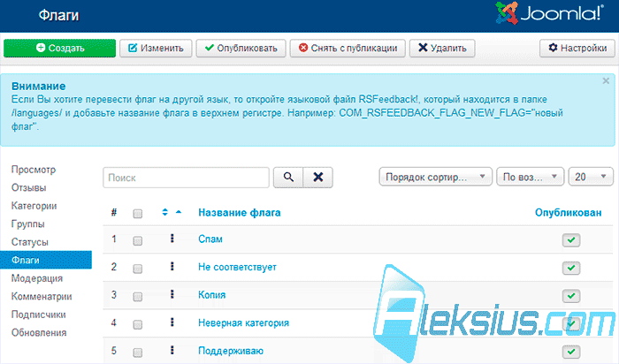This screenshot has width=619, height=364.
Task: Toggle published status of Поддерживаю
Action: tap(571, 352)
